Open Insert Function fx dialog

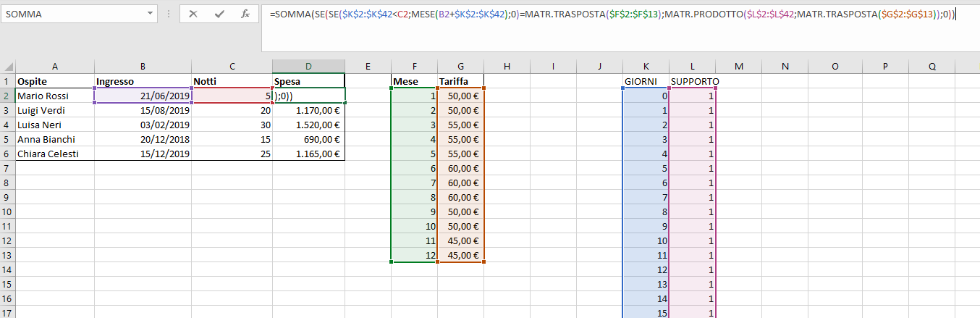[245, 14]
